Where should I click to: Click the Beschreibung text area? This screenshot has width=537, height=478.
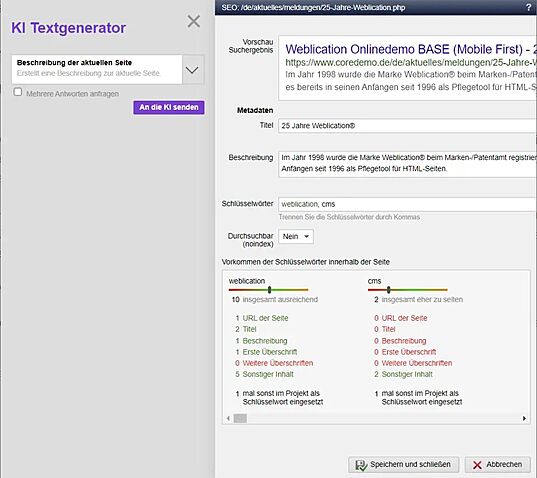(x=407, y=164)
